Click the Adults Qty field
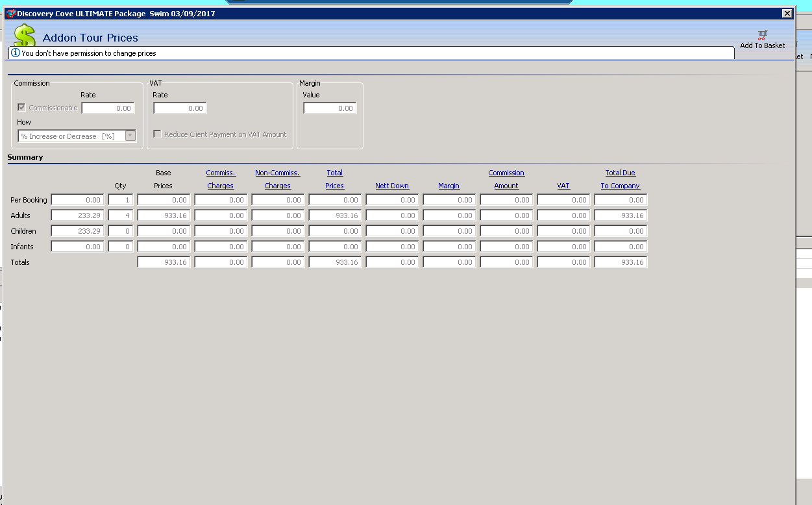 click(x=121, y=216)
